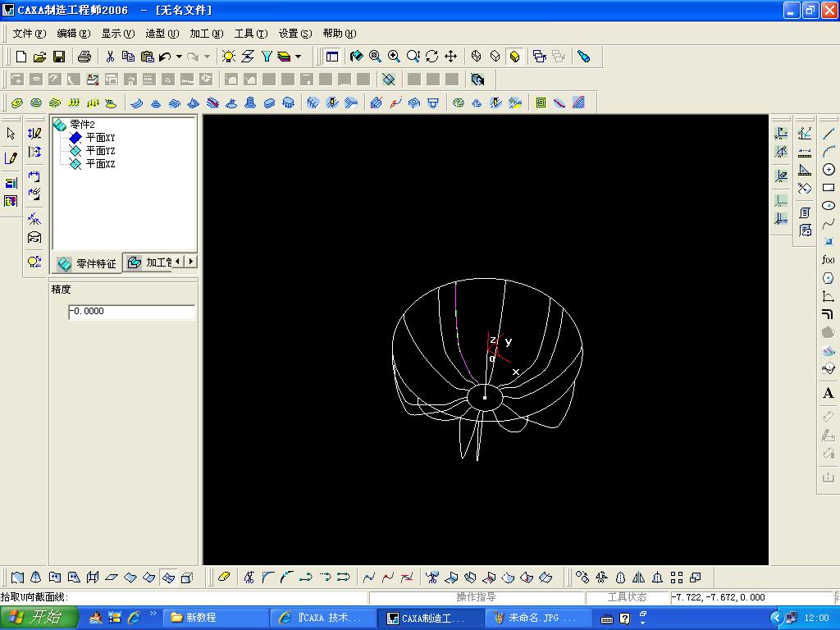840x630 pixels.
Task: Select 平面XY in the feature tree
Action: 100,138
